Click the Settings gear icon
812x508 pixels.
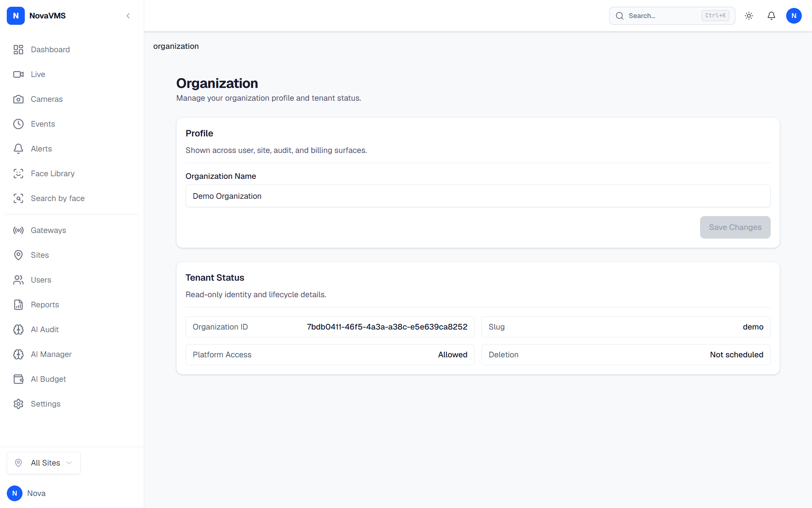click(x=18, y=404)
